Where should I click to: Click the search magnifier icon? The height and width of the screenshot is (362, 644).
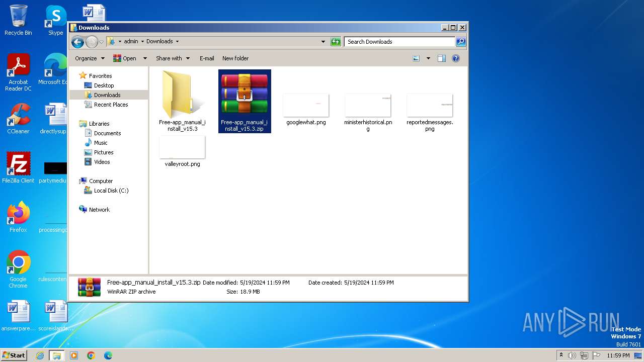click(460, 42)
